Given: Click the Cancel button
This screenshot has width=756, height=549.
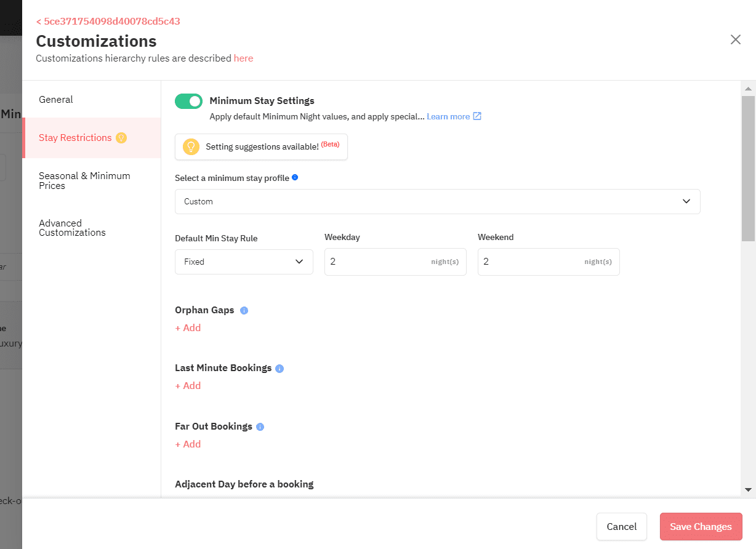Looking at the screenshot, I should (622, 527).
